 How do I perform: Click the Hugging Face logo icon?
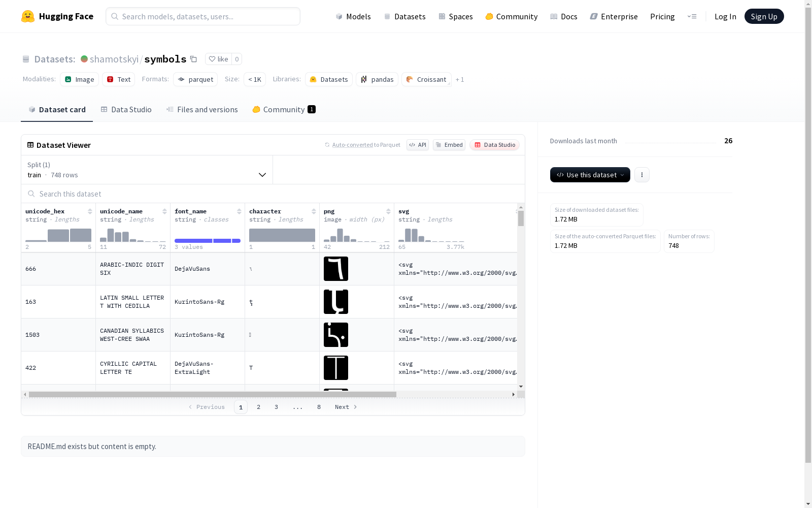tap(28, 16)
